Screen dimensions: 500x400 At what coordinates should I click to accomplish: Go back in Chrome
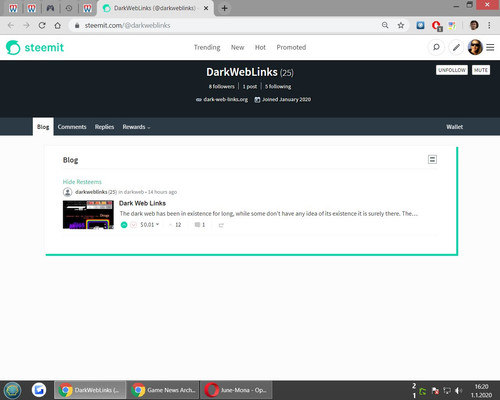pos(11,25)
